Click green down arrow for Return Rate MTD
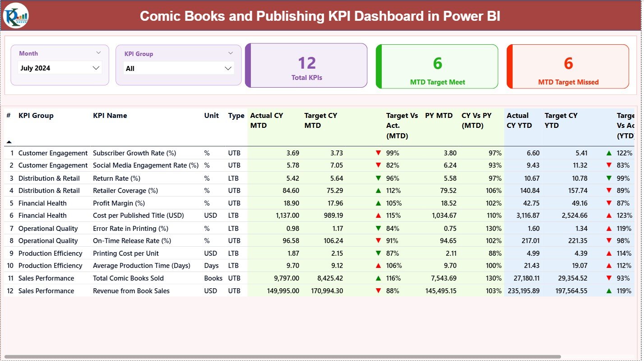 [x=378, y=178]
